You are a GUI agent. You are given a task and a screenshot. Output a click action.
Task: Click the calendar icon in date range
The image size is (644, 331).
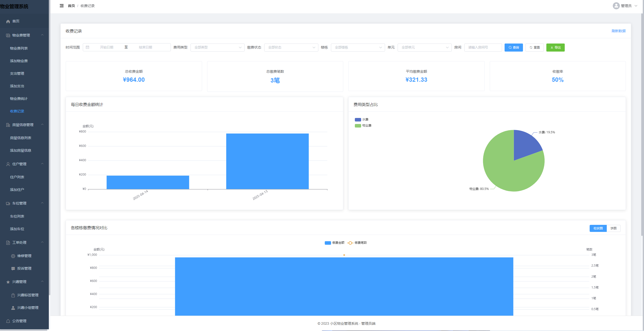tap(88, 47)
